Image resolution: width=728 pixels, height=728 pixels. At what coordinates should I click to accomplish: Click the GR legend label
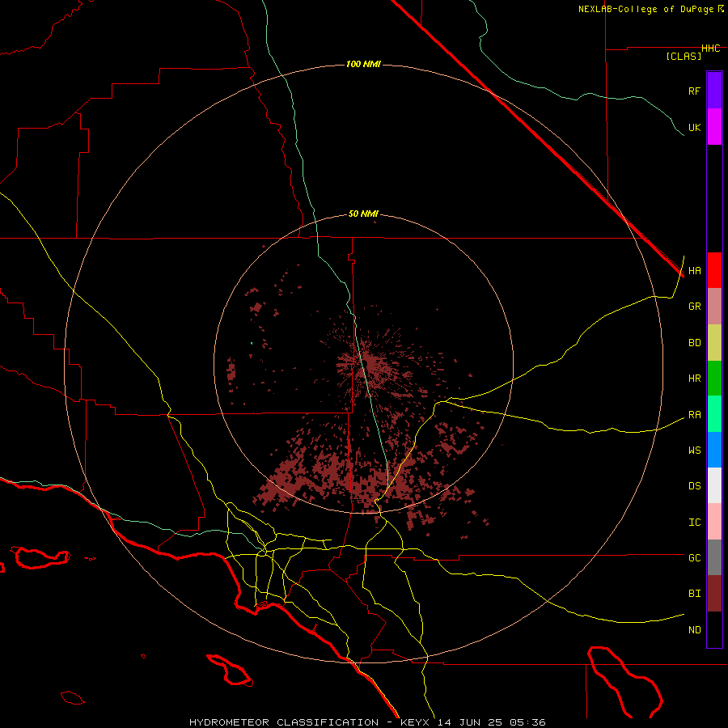(x=694, y=307)
